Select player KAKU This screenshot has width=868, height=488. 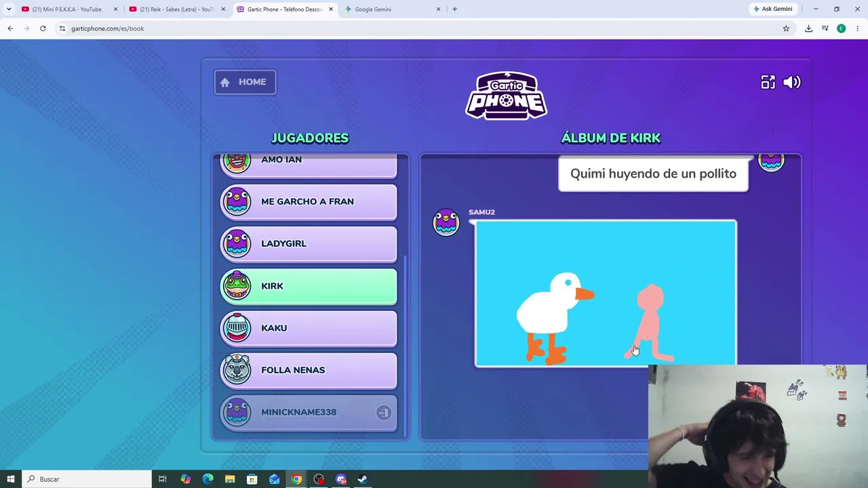click(309, 328)
